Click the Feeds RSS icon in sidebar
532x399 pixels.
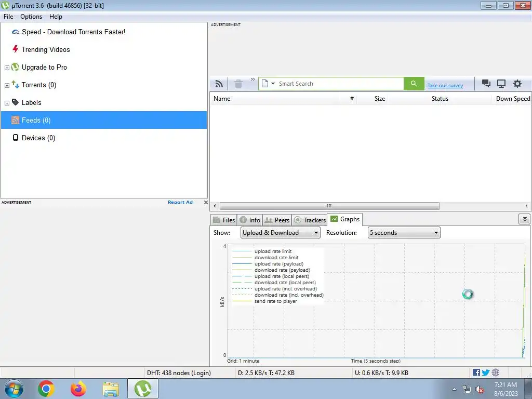click(x=15, y=120)
